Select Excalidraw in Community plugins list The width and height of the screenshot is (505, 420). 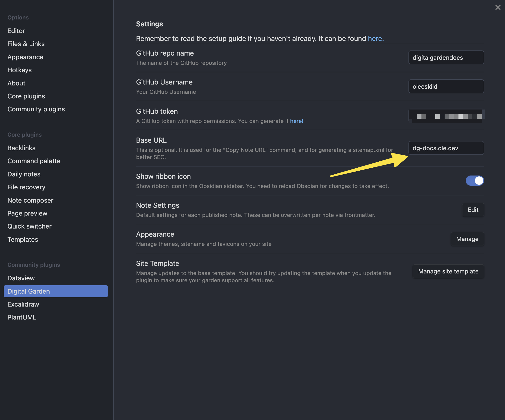tap(23, 304)
